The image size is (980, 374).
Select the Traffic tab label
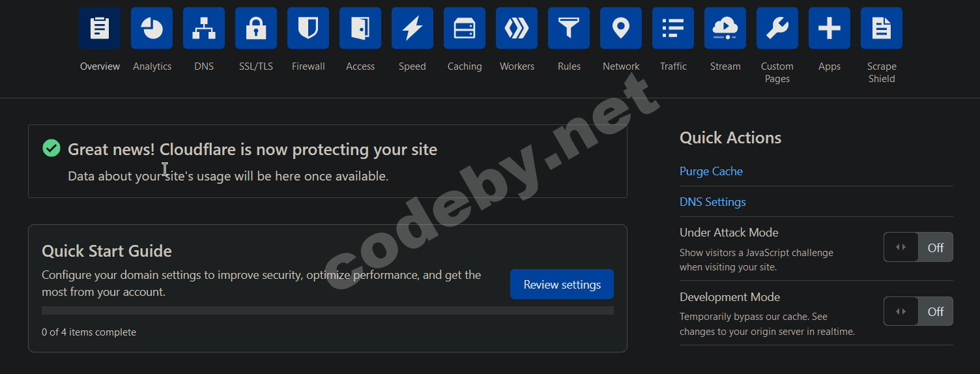(673, 66)
